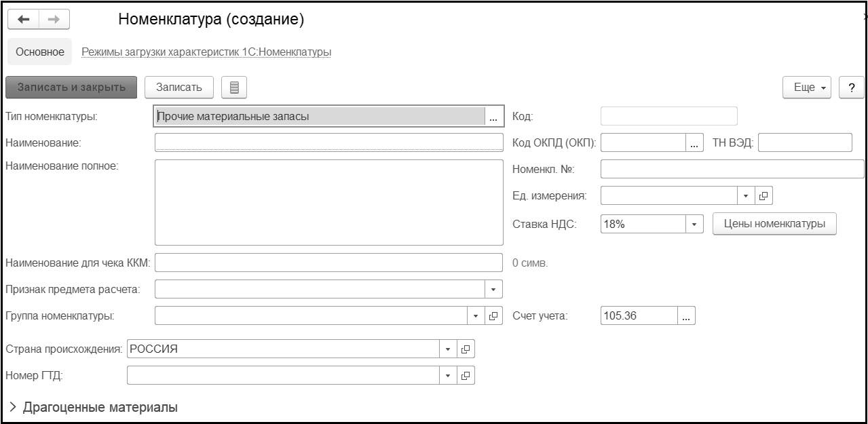Click the back arrow navigation icon
868x424 pixels.
pos(22,20)
